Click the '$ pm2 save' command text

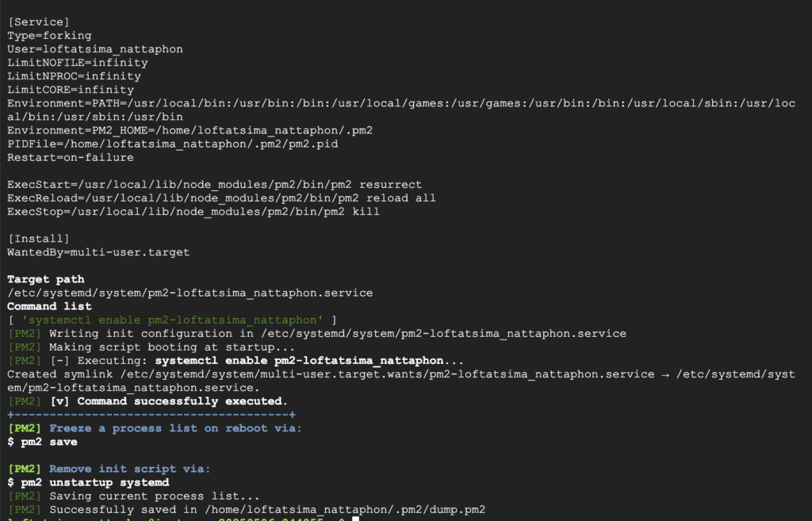point(42,442)
